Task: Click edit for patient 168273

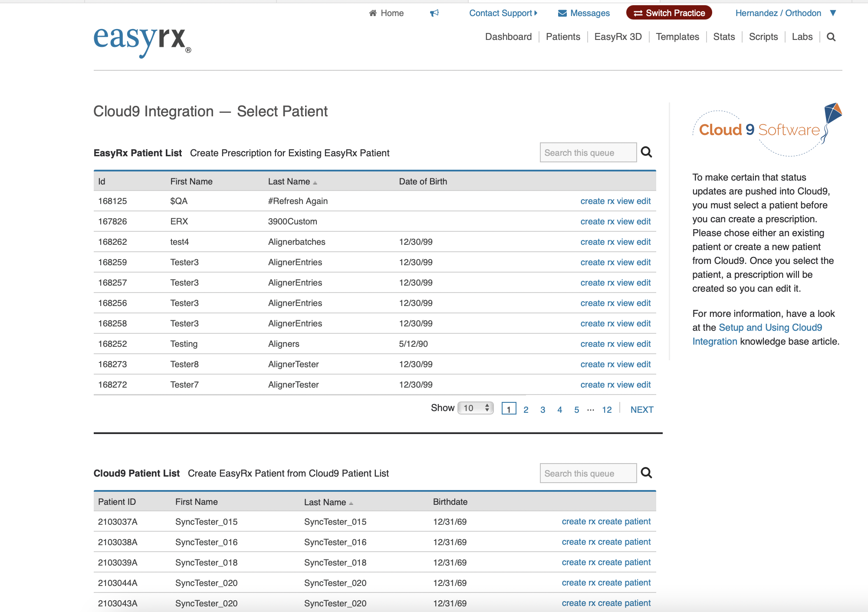Action: (x=644, y=364)
